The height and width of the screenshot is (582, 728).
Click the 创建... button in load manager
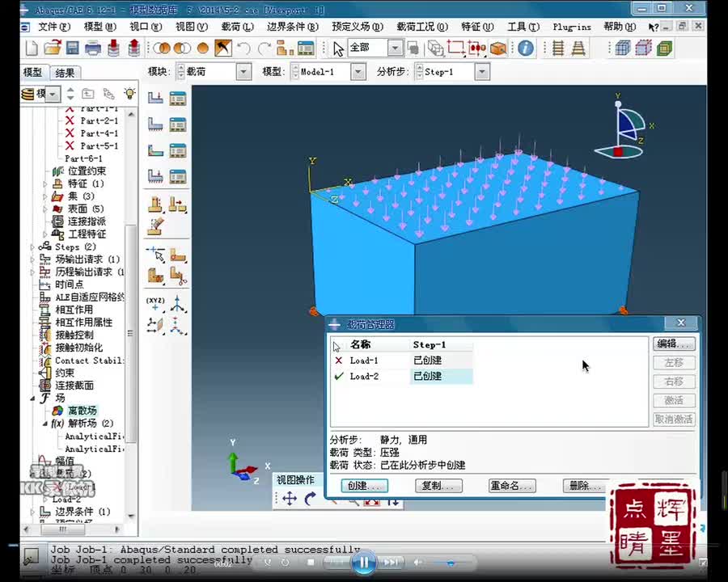click(x=365, y=486)
